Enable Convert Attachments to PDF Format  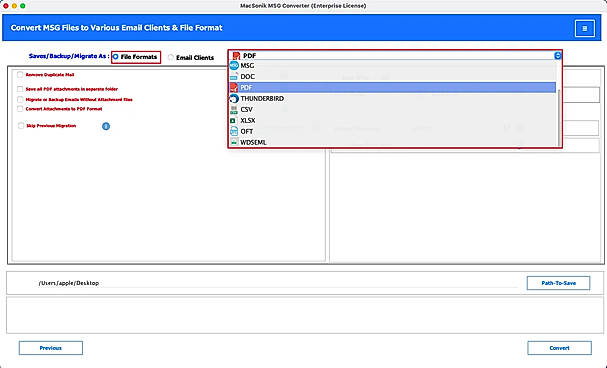pos(20,109)
